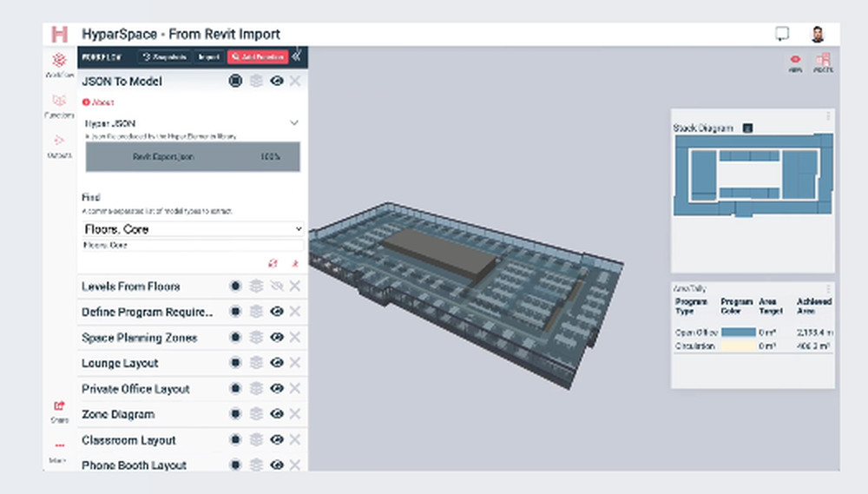Viewport: 868px width, 494px height.
Task: Collapse the Hypar JSON section chevron
Action: click(x=294, y=123)
